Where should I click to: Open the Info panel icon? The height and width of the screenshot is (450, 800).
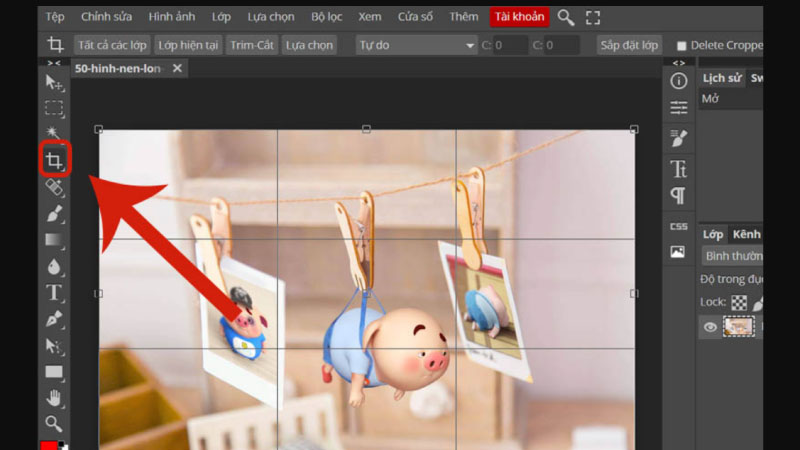pos(679,81)
